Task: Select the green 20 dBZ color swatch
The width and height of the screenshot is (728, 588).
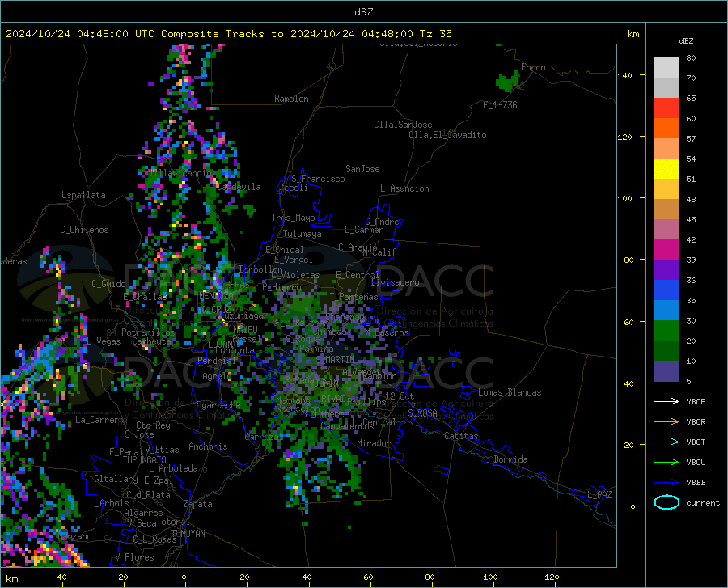Action: [667, 331]
